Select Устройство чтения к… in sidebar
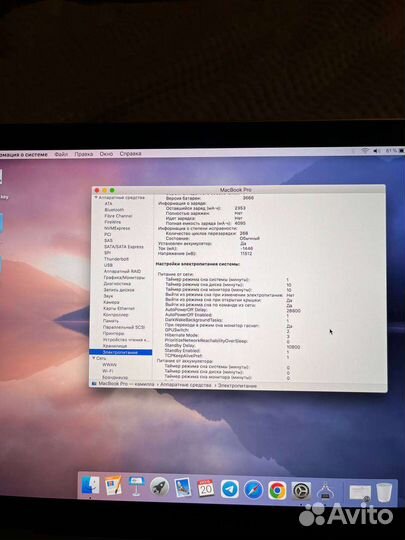 coord(126,340)
